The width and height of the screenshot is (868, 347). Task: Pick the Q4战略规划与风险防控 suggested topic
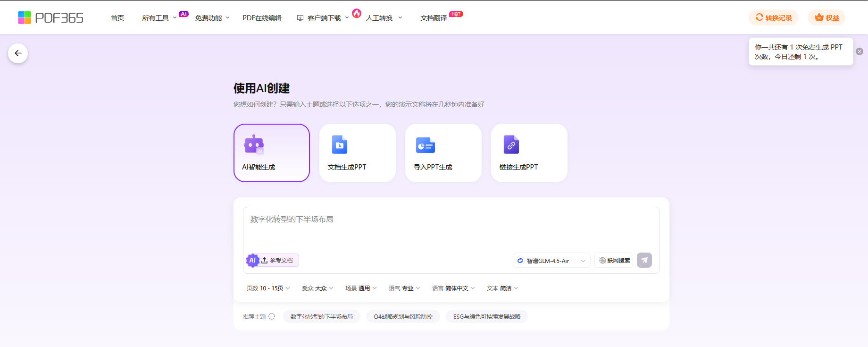(x=403, y=316)
